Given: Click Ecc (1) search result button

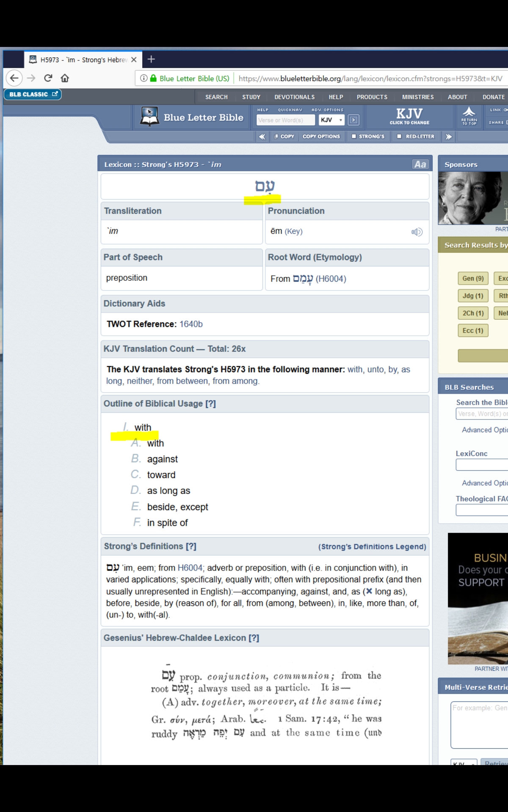Looking at the screenshot, I should tap(473, 330).
